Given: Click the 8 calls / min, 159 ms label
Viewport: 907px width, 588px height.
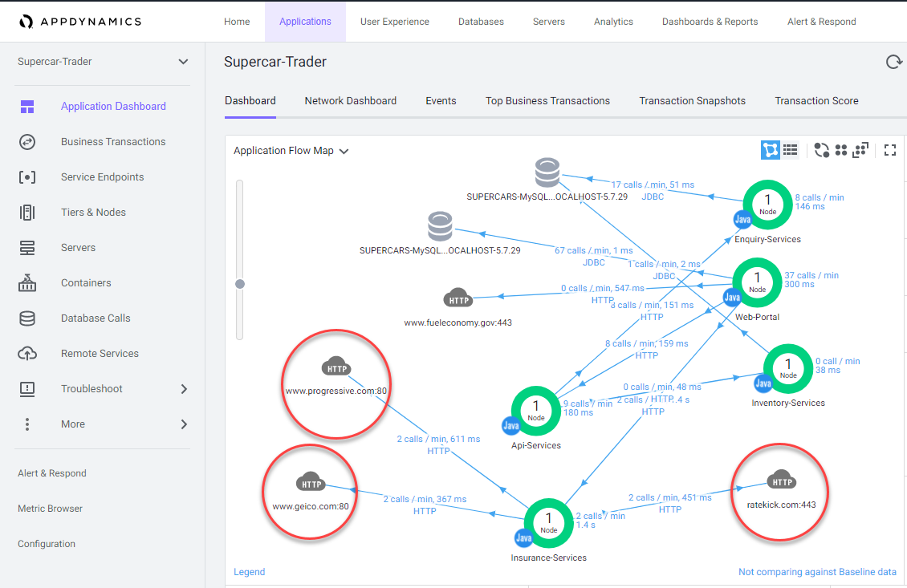Looking at the screenshot, I should 647,343.
